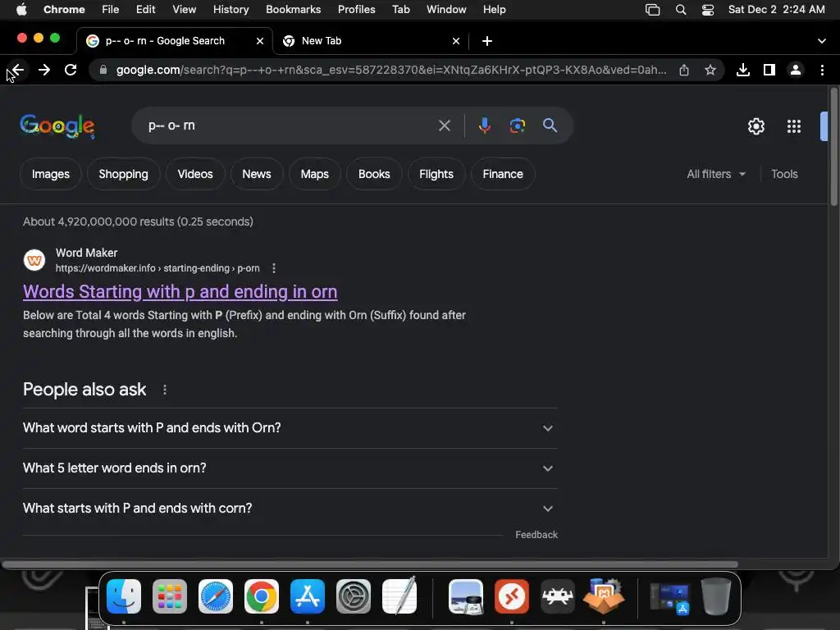Toggle the Chrome side panel icon
Screen dimensions: 840x630
(769, 70)
